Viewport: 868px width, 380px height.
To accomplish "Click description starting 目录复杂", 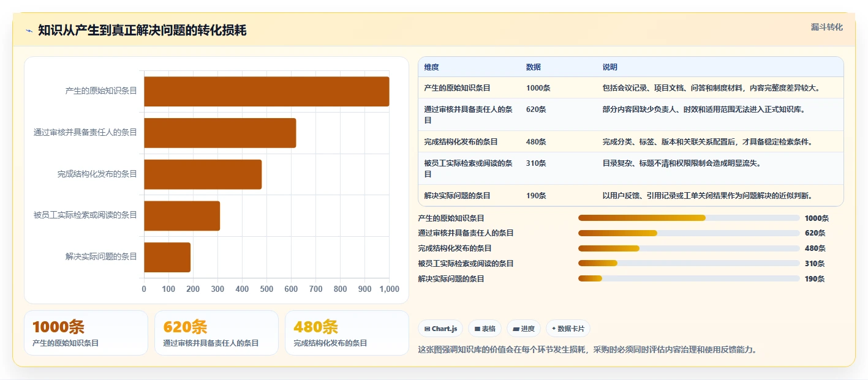I will [x=681, y=163].
